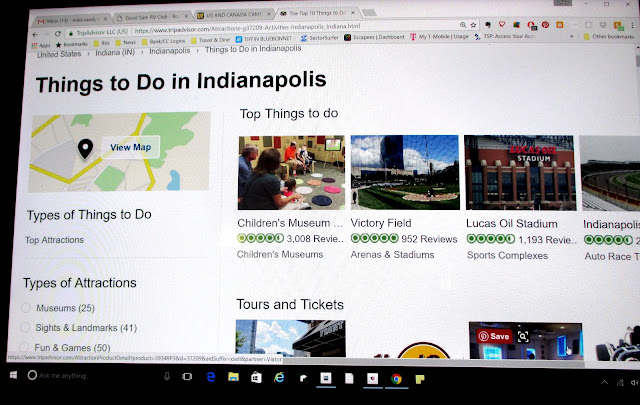640x405 pixels.
Task: Click the Top Attractions link
Action: pyautogui.click(x=54, y=240)
